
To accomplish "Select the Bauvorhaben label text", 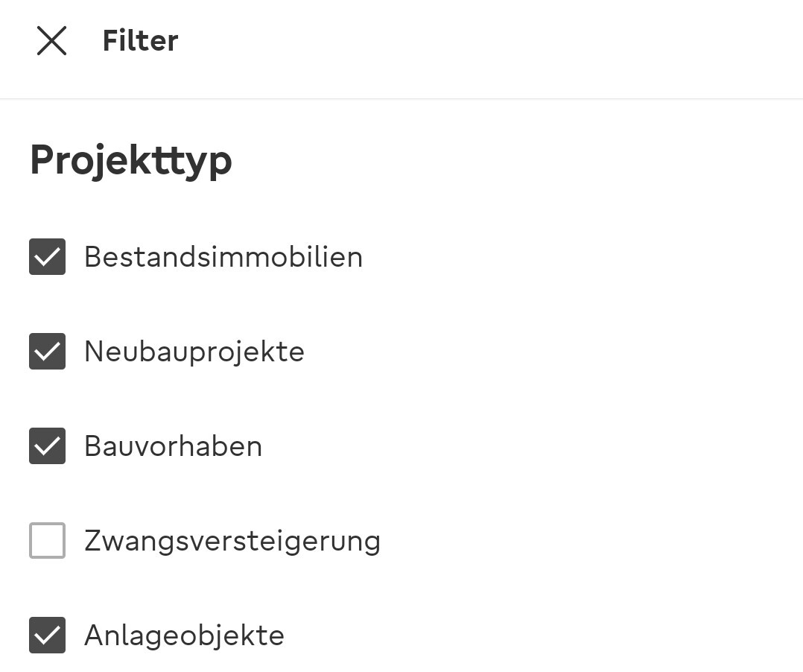I will 173,446.
